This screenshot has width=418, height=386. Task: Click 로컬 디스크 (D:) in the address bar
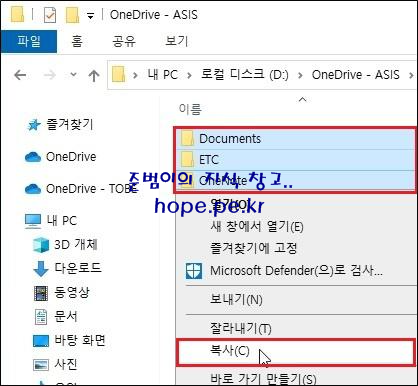244,75
